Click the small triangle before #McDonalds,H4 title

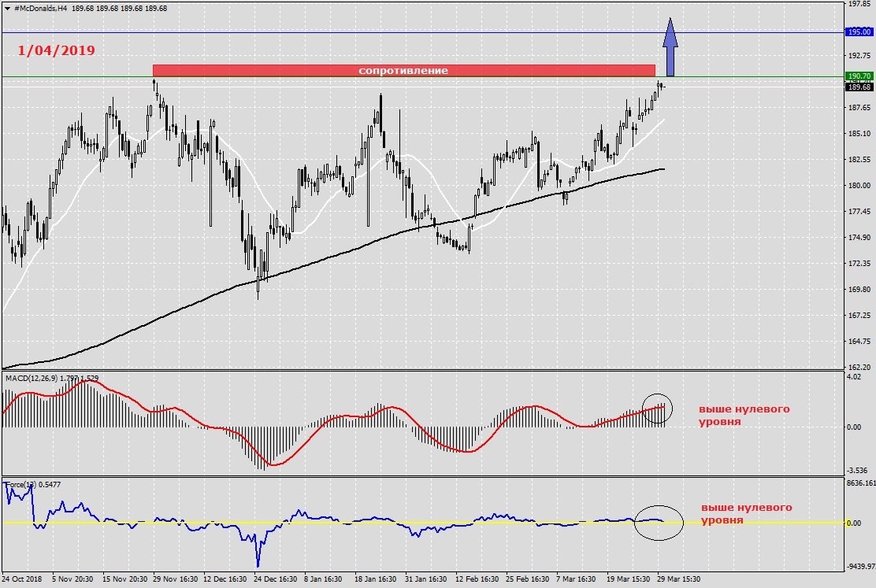coord(7,7)
